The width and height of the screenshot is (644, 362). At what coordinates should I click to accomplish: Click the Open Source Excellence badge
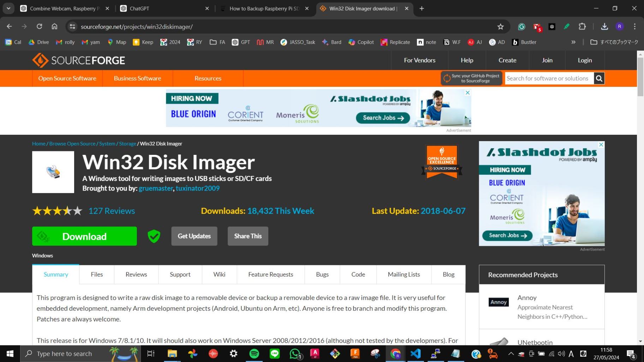[442, 162]
